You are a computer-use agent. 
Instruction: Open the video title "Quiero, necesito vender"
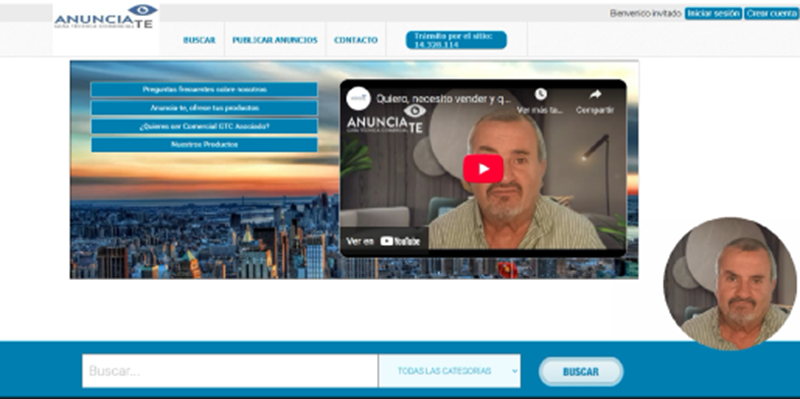pos(443,99)
